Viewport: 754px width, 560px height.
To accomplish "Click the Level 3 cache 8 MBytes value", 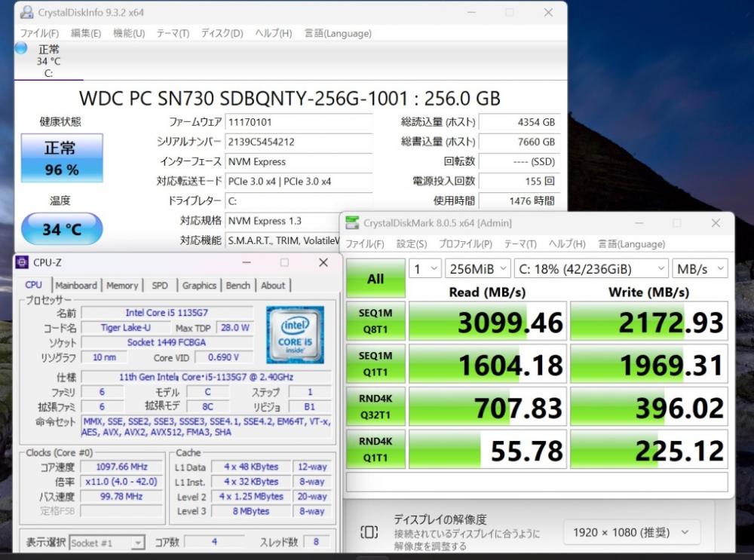I will 251,511.
